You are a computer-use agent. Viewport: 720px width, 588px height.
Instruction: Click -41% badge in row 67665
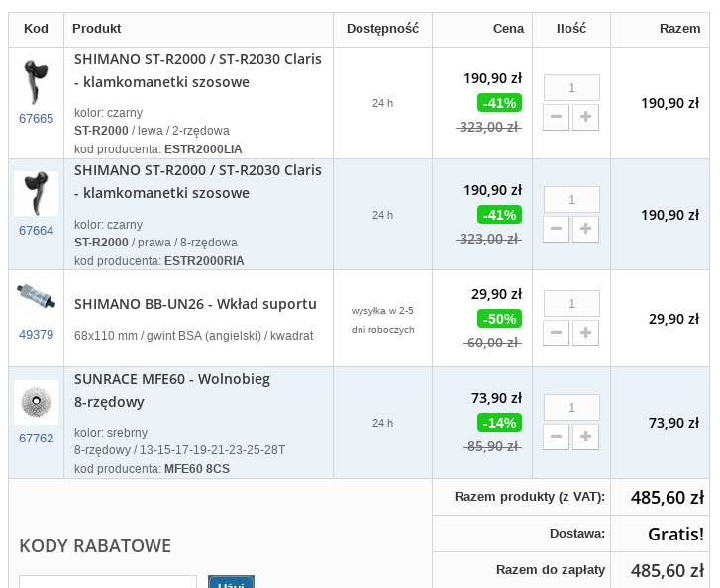(499, 103)
